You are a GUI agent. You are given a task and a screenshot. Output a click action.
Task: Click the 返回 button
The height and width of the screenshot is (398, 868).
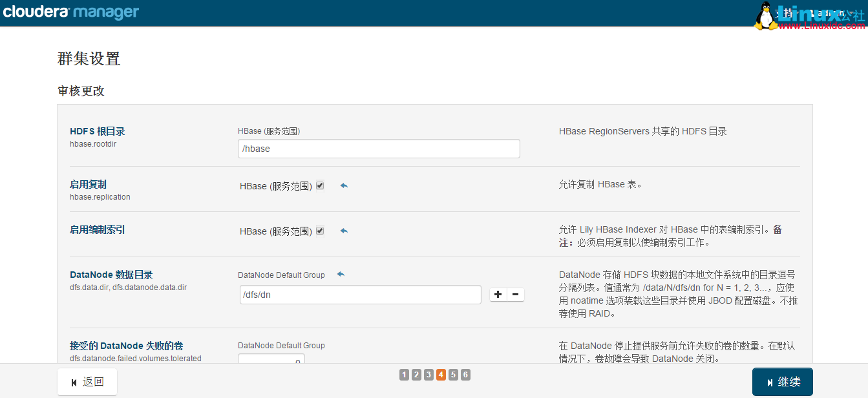(87, 381)
